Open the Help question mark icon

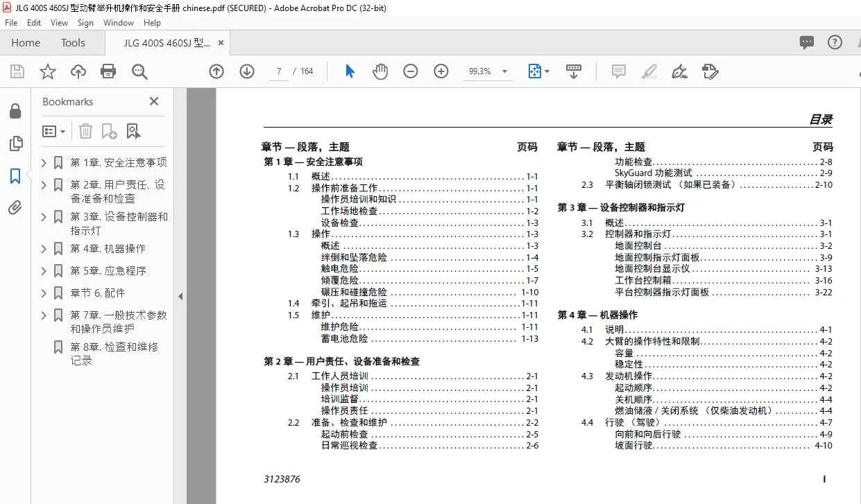pyautogui.click(x=835, y=42)
